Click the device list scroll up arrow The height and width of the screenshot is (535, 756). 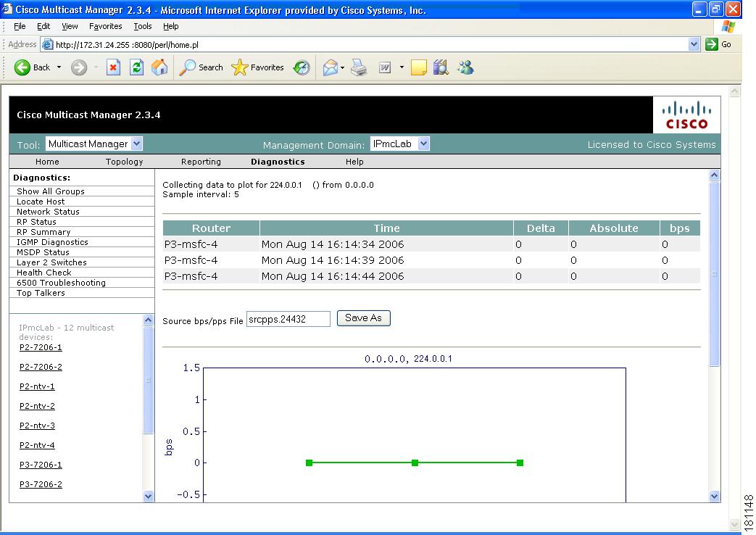148,320
